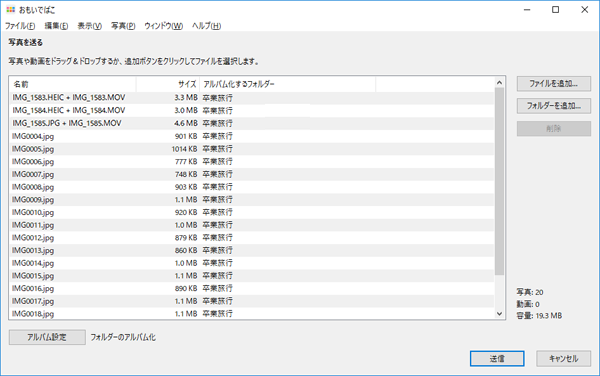The width and height of the screenshot is (600, 376).
Task: Click the 879 KB size cell
Action: pyautogui.click(x=186, y=238)
